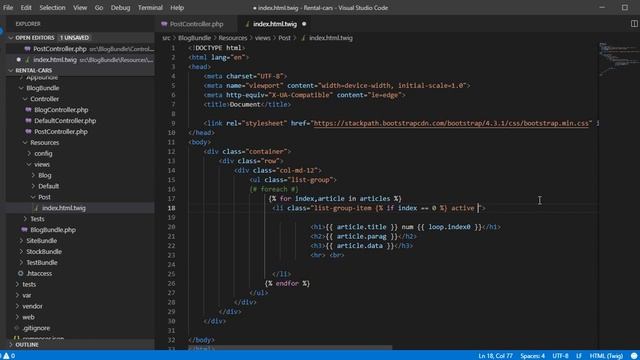Change language mode HTML (Twig)
This screenshot has height=360, width=640.
coord(606,356)
